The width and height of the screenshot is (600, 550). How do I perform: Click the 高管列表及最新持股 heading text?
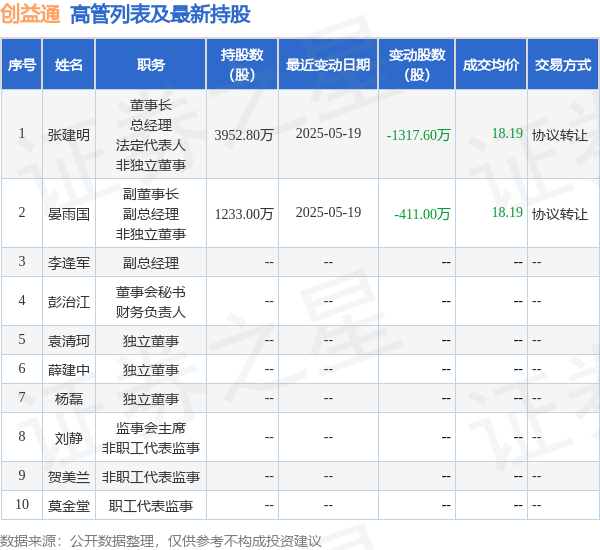pos(160,15)
